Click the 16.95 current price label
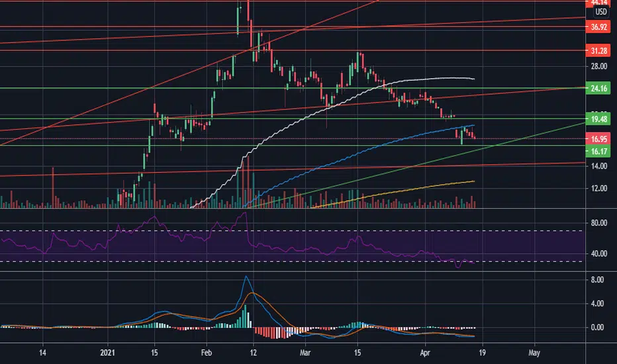The height and width of the screenshot is (364, 617). click(x=598, y=138)
